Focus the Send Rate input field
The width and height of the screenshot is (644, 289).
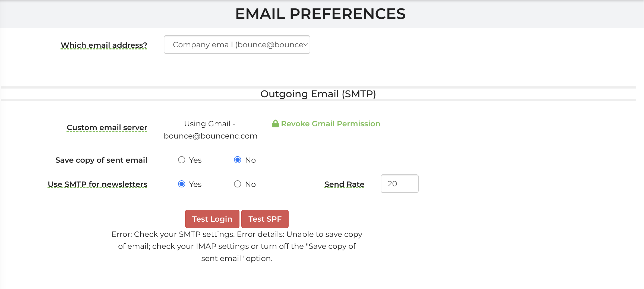coord(399,184)
